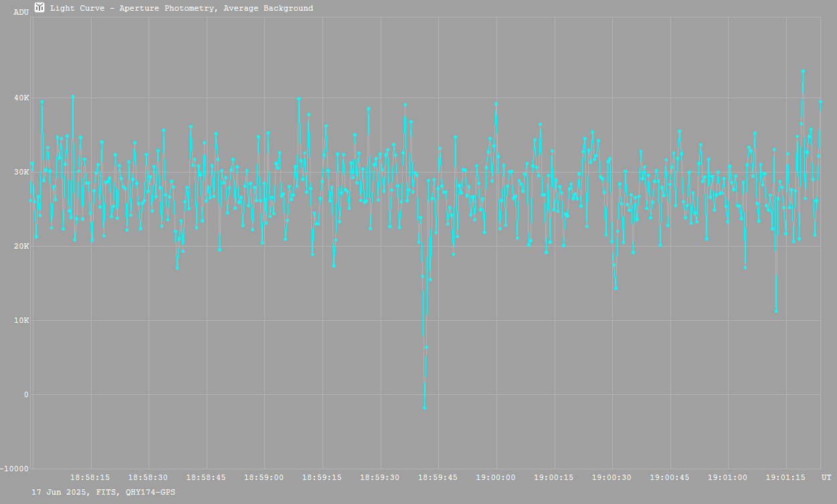The height and width of the screenshot is (504, 837).
Task: Select the 11K dip point near 19:01:12
Action: (775, 311)
